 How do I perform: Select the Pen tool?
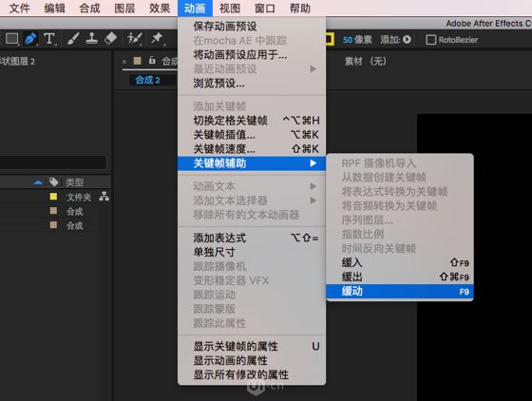coord(30,39)
